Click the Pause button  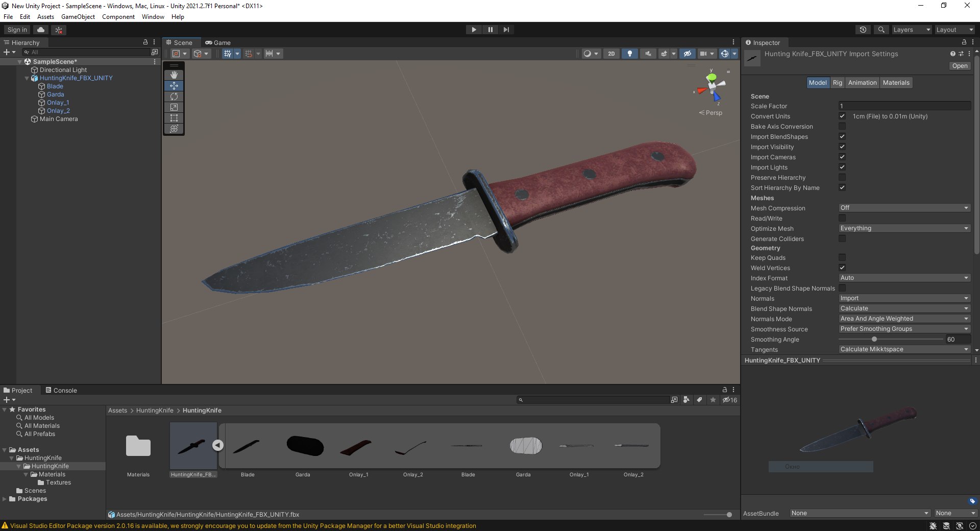coord(490,30)
